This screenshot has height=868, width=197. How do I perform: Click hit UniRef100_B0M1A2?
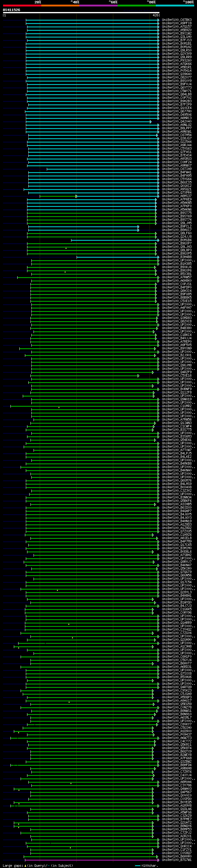pyautogui.click(x=177, y=47)
